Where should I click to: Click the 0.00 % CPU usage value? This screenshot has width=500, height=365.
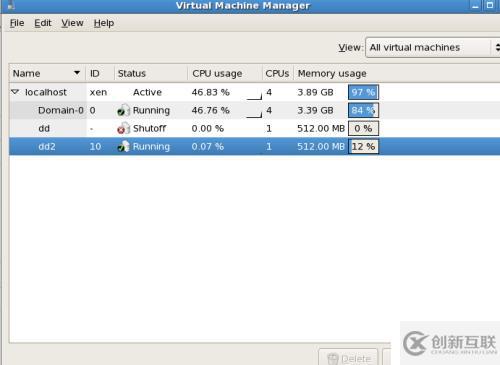208,128
